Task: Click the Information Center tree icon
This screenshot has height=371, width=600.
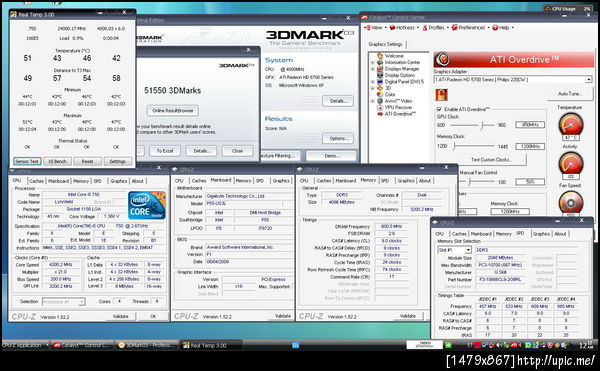Action: pos(380,62)
